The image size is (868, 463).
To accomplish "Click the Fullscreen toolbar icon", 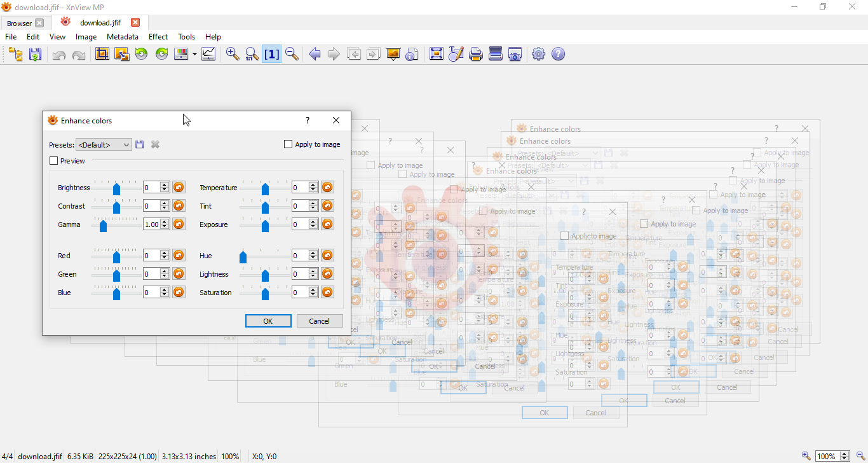I will click(436, 54).
